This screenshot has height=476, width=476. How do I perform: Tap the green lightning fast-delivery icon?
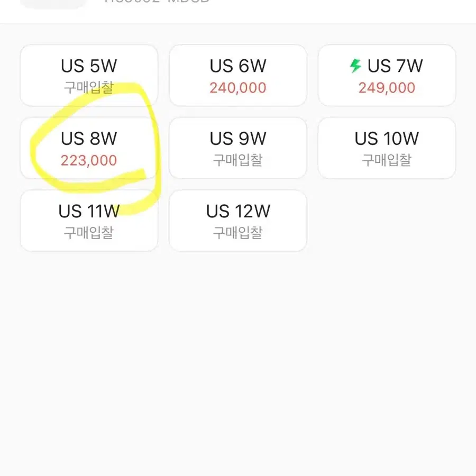click(x=355, y=66)
